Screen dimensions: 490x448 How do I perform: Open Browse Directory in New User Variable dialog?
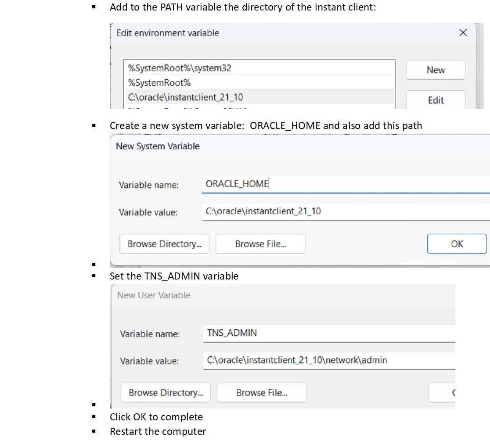coord(166,392)
